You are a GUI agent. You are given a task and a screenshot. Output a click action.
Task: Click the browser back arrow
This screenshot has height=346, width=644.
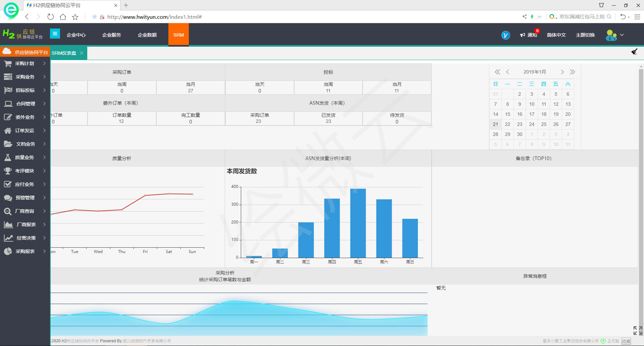pos(27,17)
